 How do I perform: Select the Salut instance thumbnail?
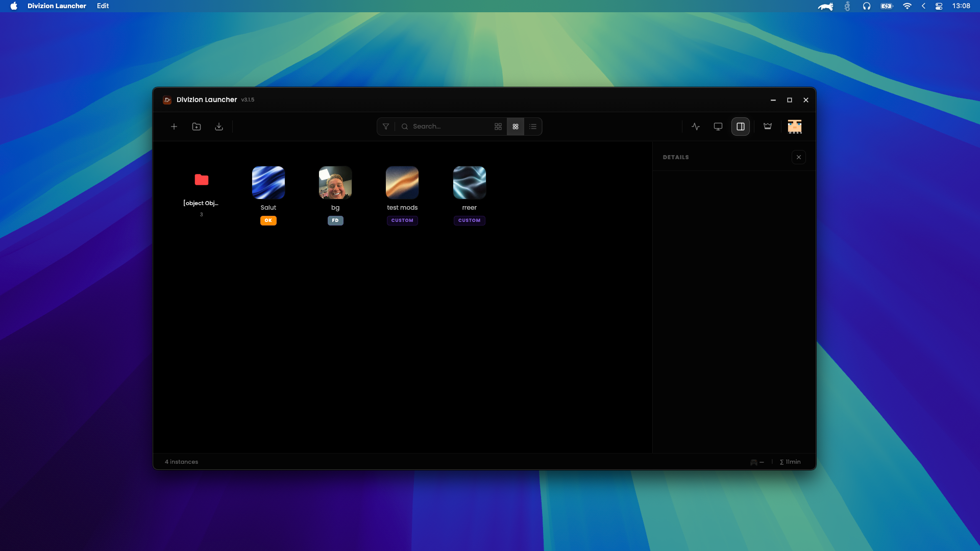pos(268,183)
